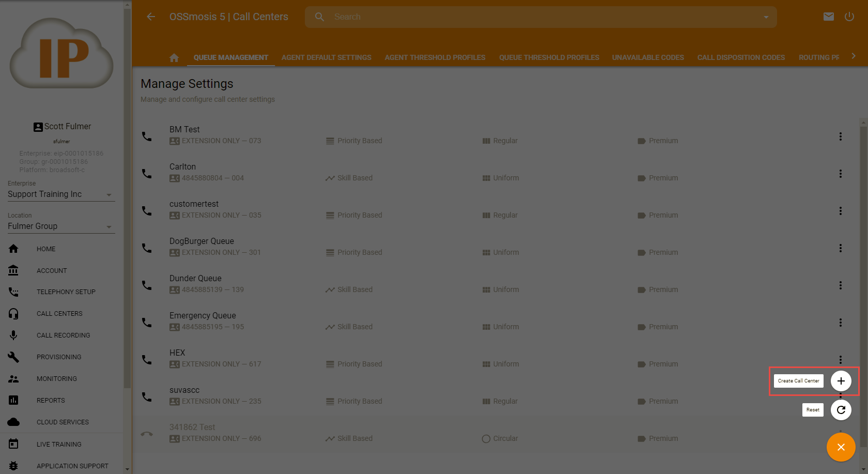Click the Create Call Center label
Viewport: 868px width, 474px height.
point(798,381)
